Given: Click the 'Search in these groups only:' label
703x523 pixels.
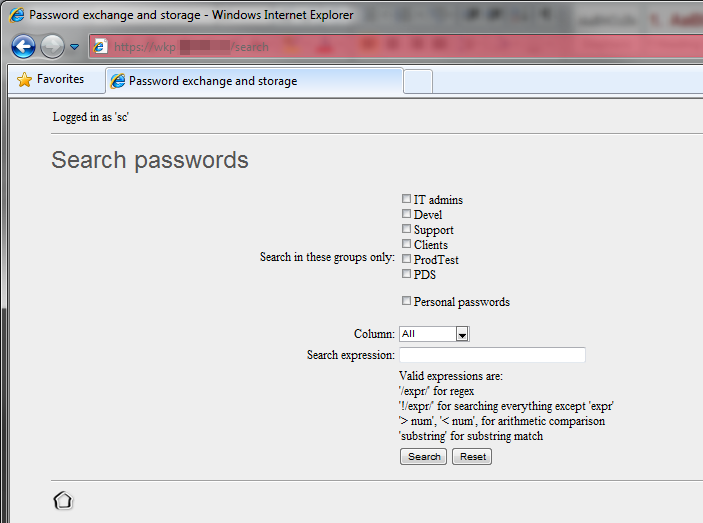Looking at the screenshot, I should [327, 257].
